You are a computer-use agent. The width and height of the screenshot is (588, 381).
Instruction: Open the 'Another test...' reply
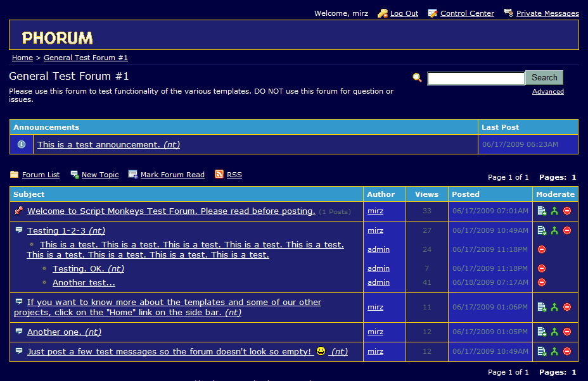click(x=84, y=282)
